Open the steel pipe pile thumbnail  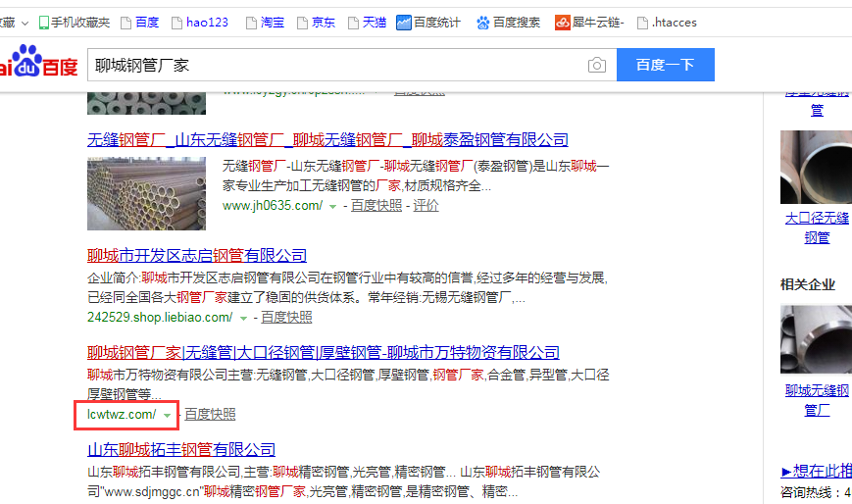coord(147,193)
